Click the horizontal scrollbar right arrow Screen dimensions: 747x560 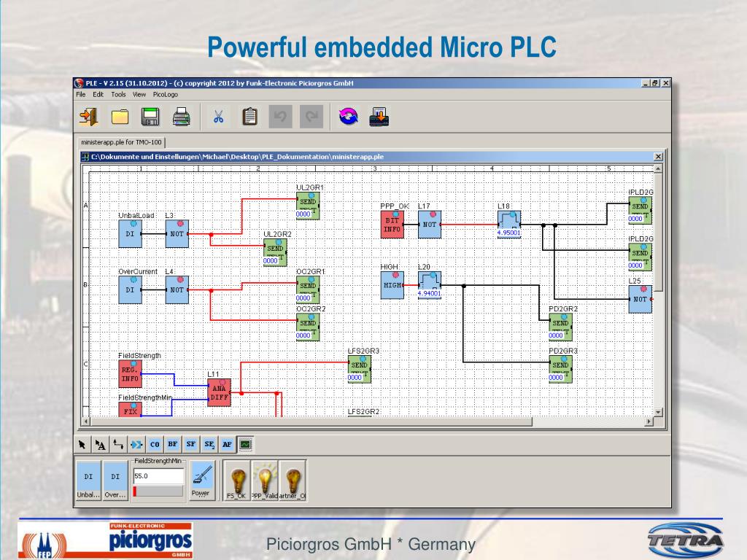649,421
